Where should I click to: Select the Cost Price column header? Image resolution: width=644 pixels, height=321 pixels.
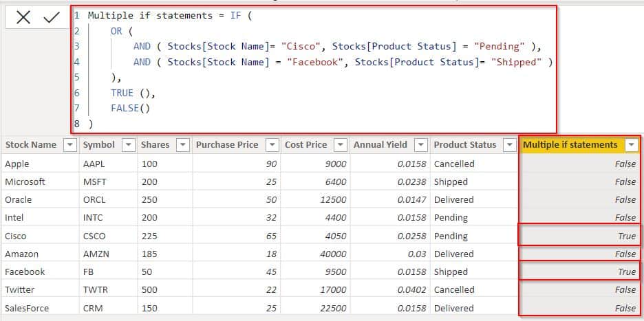pyautogui.click(x=306, y=145)
